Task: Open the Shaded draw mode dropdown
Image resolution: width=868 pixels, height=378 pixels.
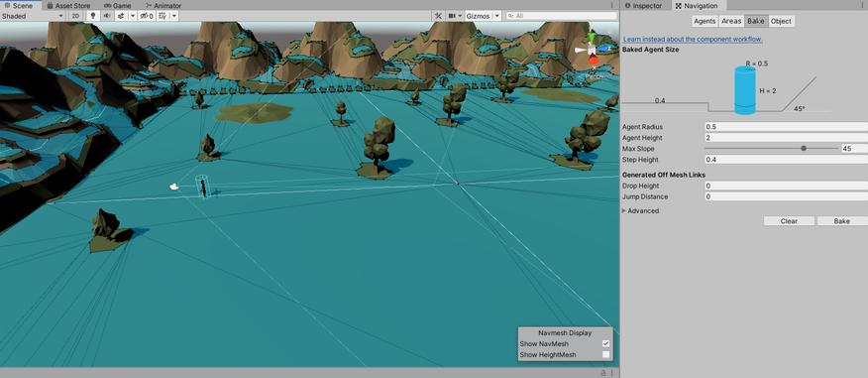Action: pyautogui.click(x=33, y=16)
